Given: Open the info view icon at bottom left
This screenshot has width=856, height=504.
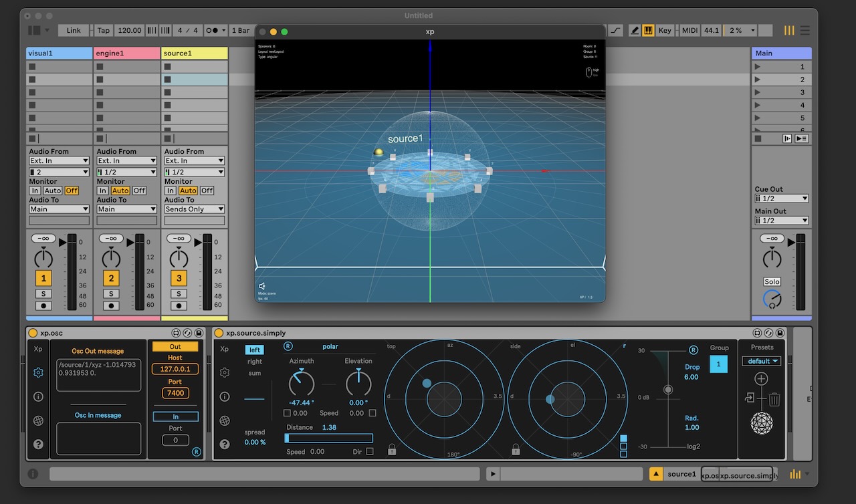Looking at the screenshot, I should (x=33, y=474).
